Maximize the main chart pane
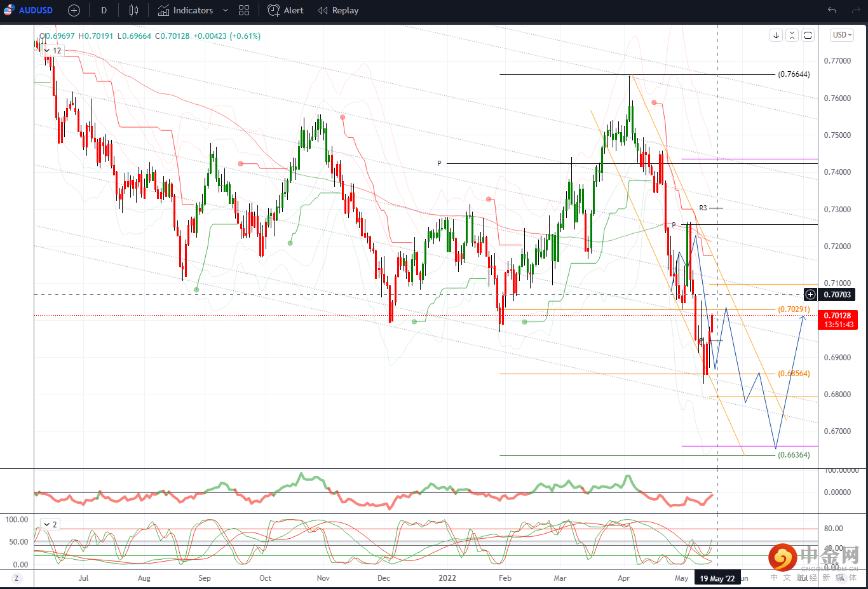The height and width of the screenshot is (589, 868). pyautogui.click(x=808, y=36)
